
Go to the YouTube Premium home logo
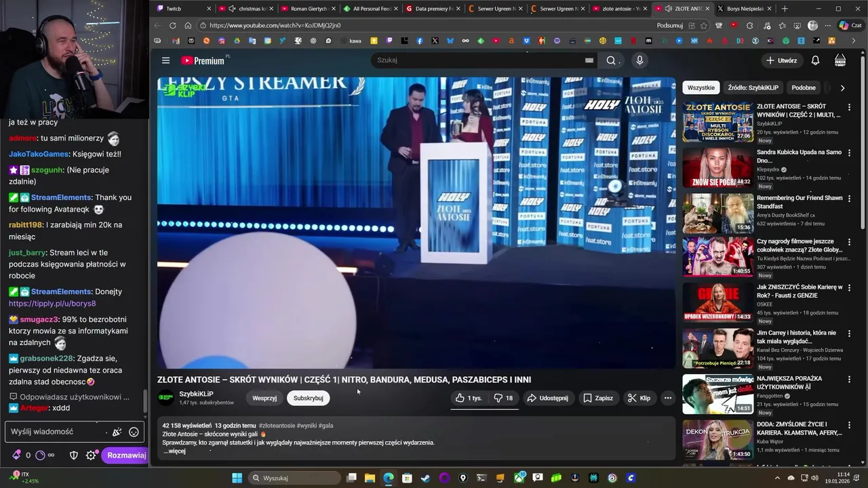point(203,60)
